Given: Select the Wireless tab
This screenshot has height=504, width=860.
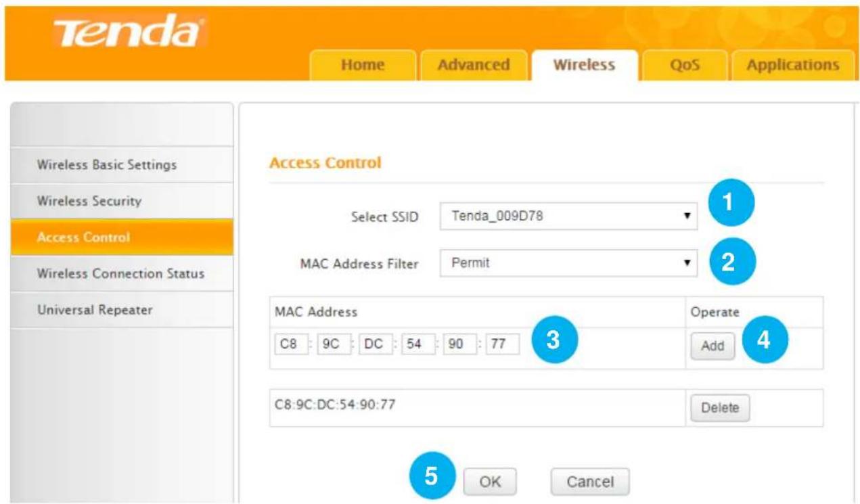Looking at the screenshot, I should [584, 65].
